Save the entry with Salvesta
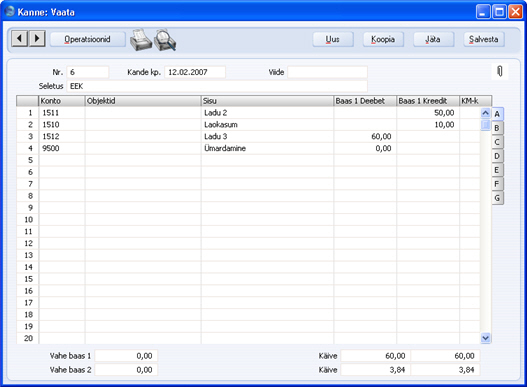The height and width of the screenshot is (387, 527). pos(484,39)
